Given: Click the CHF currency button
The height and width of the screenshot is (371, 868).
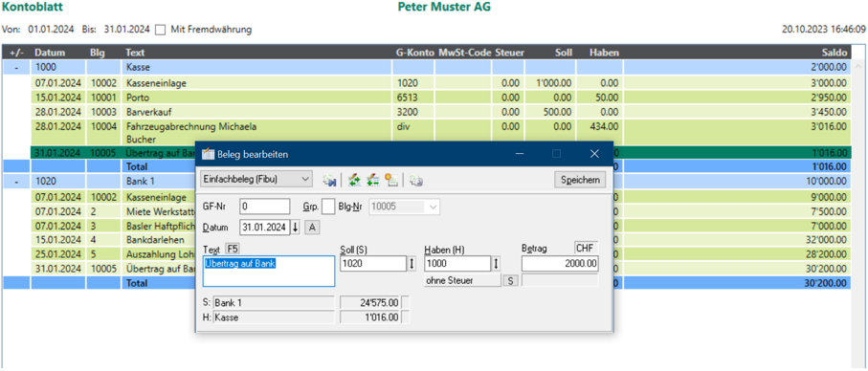Looking at the screenshot, I should click(587, 247).
